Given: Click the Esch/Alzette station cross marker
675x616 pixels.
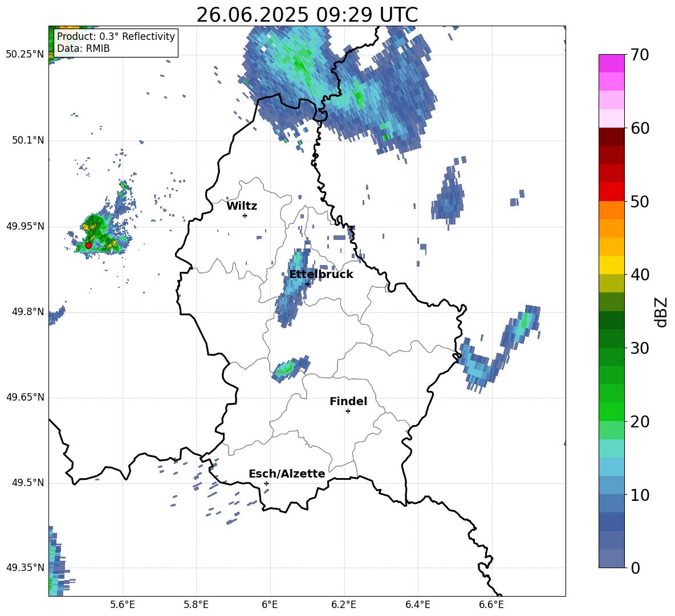Looking at the screenshot, I should 266,483.
